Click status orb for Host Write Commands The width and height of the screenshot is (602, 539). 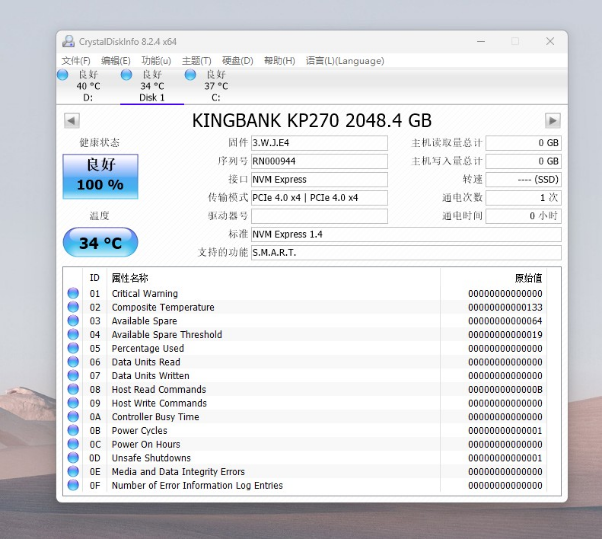point(73,403)
